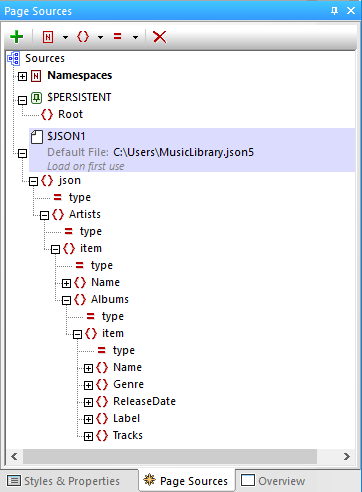Expand the Genre node

[x=88, y=386]
